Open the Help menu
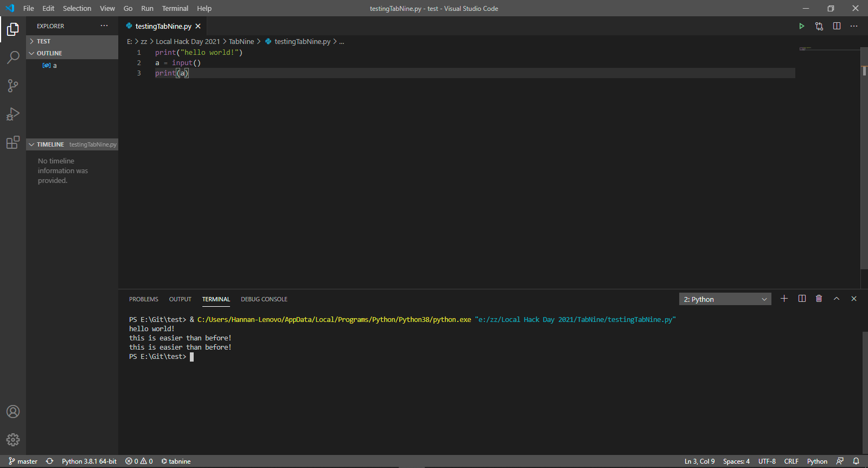Screen dimensions: 868x468 tap(204, 8)
